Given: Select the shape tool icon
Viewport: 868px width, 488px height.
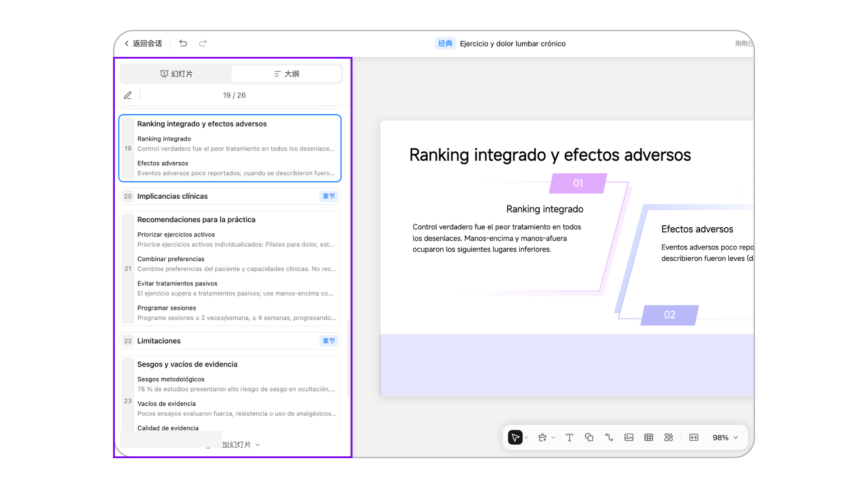Looking at the screenshot, I should [589, 437].
